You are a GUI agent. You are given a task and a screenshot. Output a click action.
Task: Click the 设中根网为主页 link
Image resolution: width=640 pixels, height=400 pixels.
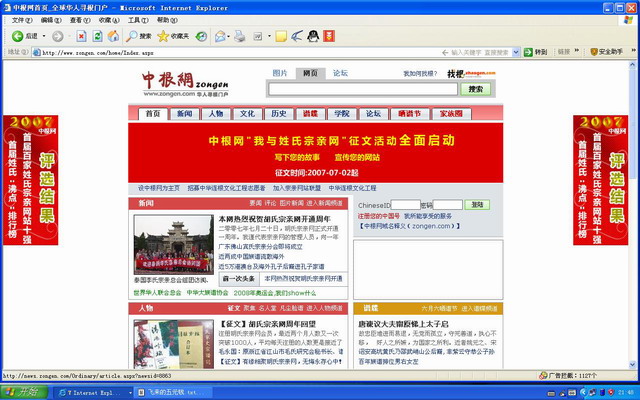tap(158, 188)
